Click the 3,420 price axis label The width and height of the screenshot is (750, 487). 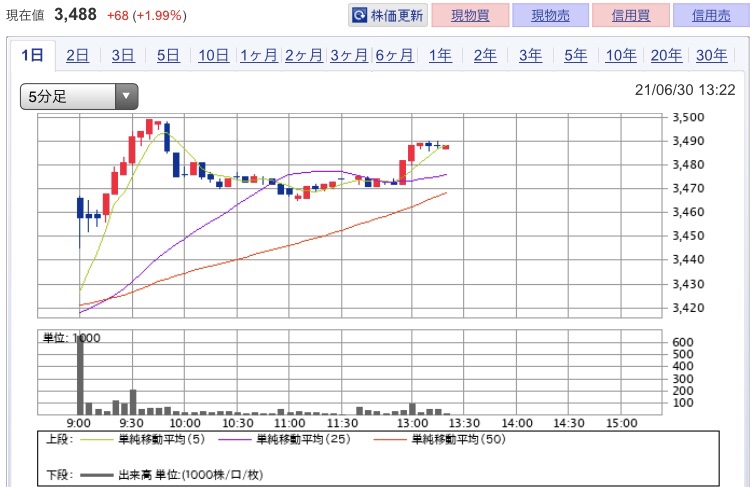pos(688,308)
